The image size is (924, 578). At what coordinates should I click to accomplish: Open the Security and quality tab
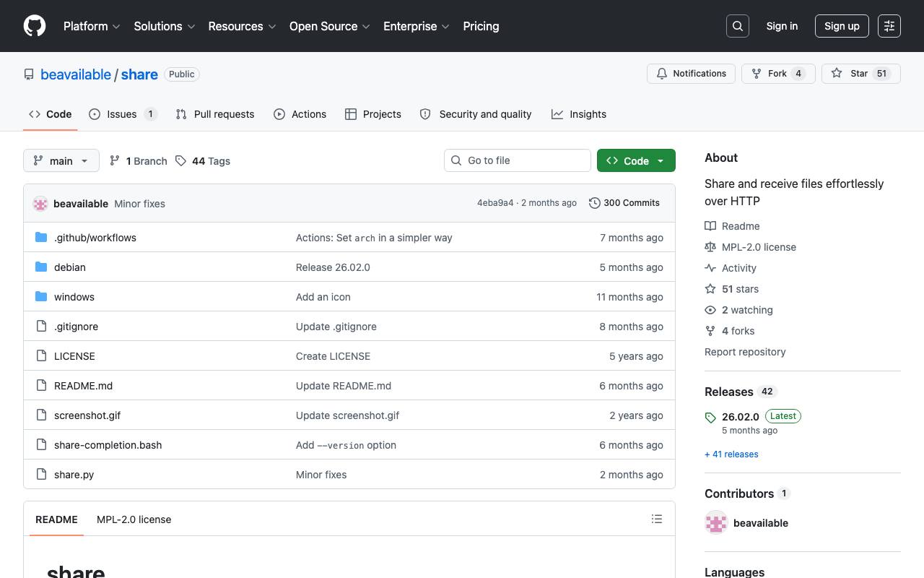[476, 114]
